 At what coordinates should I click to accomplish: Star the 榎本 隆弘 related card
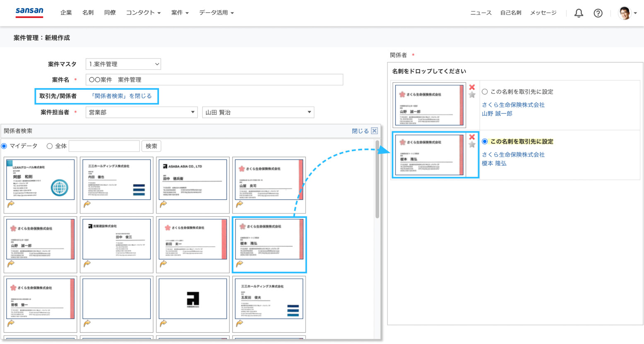click(x=472, y=144)
